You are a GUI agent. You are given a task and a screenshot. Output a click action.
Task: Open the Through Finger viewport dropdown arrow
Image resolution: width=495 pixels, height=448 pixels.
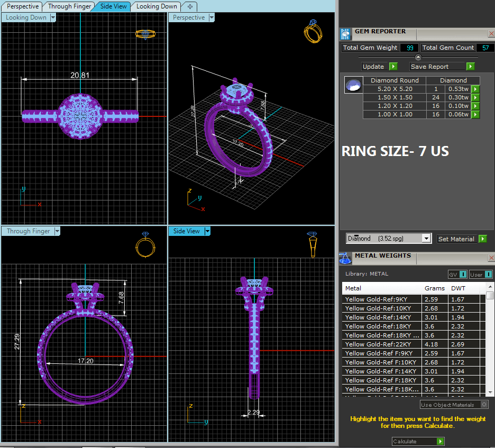(x=57, y=231)
